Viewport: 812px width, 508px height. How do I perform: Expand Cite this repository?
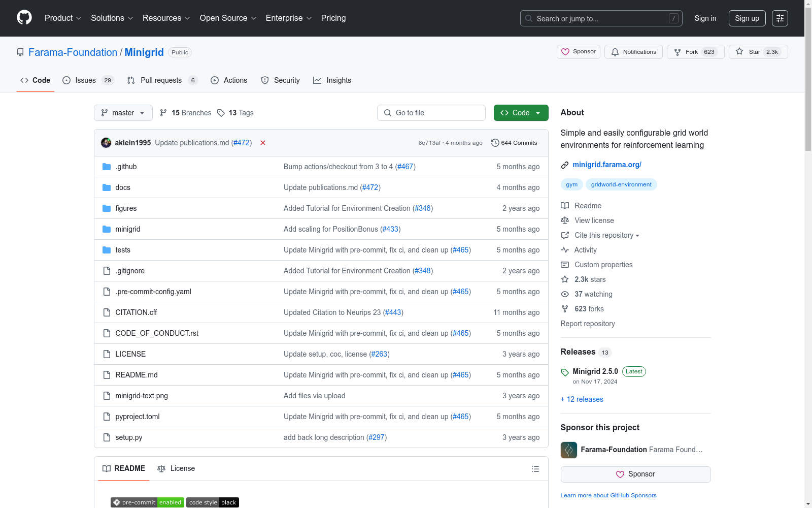click(x=607, y=235)
